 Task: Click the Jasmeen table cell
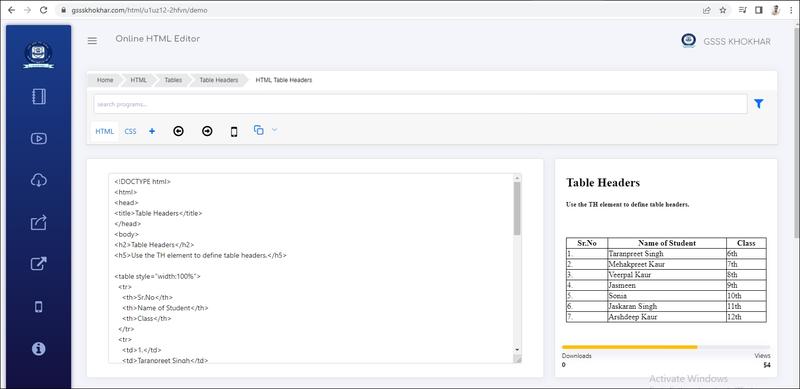pyautogui.click(x=667, y=285)
